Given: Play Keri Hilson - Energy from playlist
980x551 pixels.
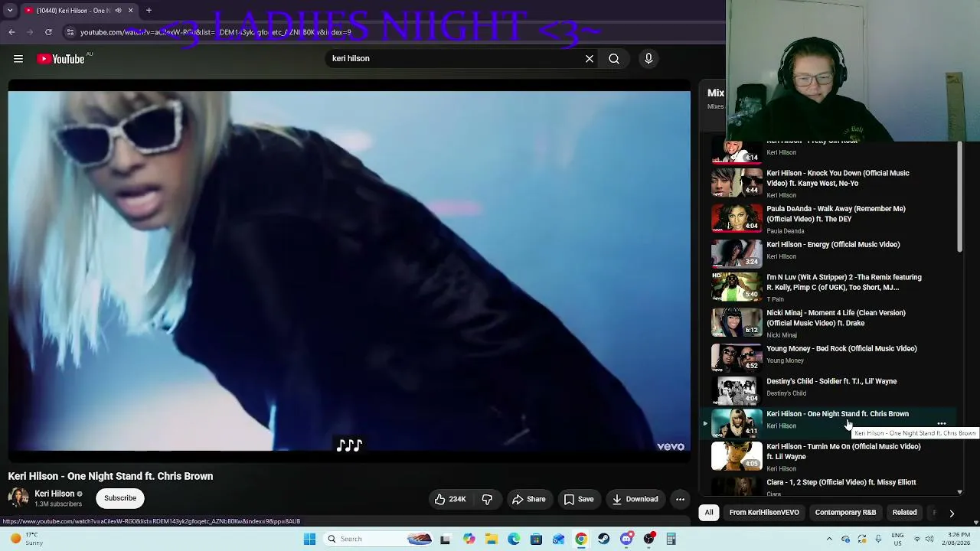Looking at the screenshot, I should [833, 245].
